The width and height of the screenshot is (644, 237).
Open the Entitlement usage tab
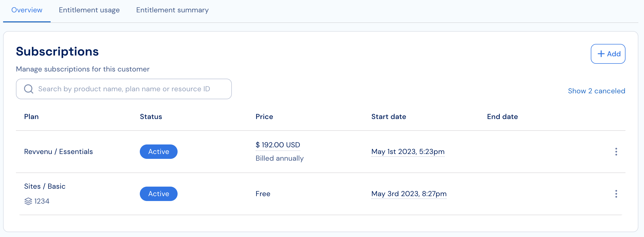click(x=89, y=10)
